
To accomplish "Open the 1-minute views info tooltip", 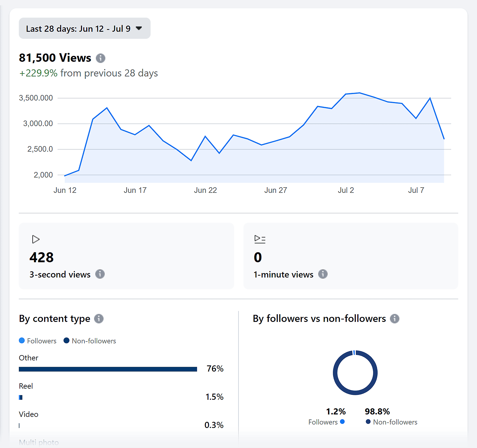I will click(x=323, y=274).
